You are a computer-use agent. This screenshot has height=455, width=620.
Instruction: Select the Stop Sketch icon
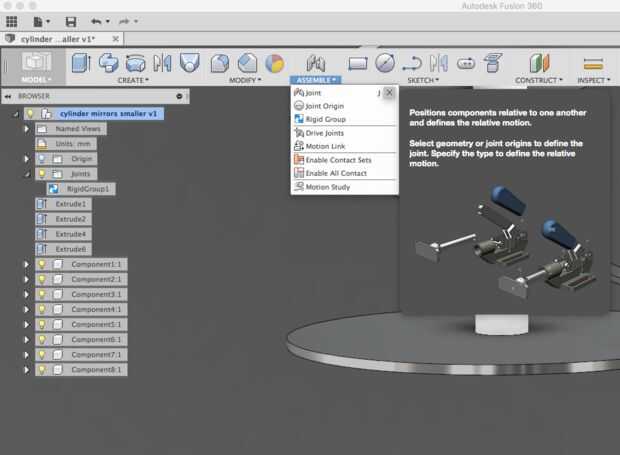point(493,63)
